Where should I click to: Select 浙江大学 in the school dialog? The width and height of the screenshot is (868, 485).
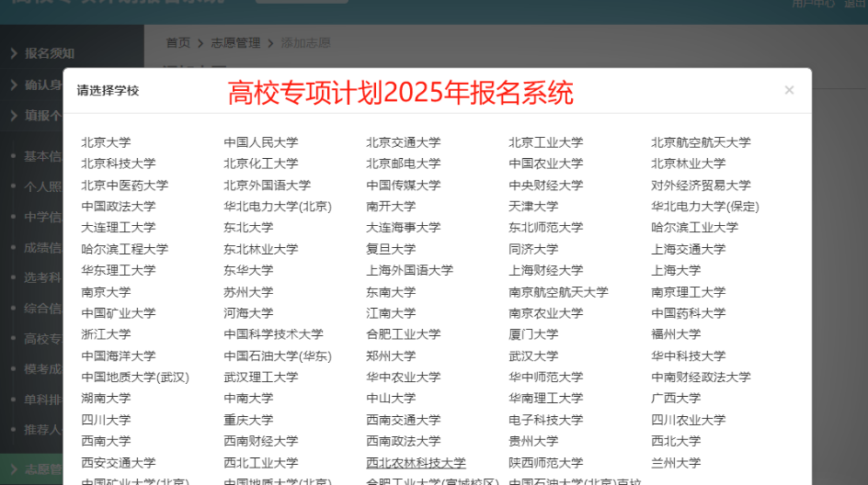pyautogui.click(x=106, y=334)
